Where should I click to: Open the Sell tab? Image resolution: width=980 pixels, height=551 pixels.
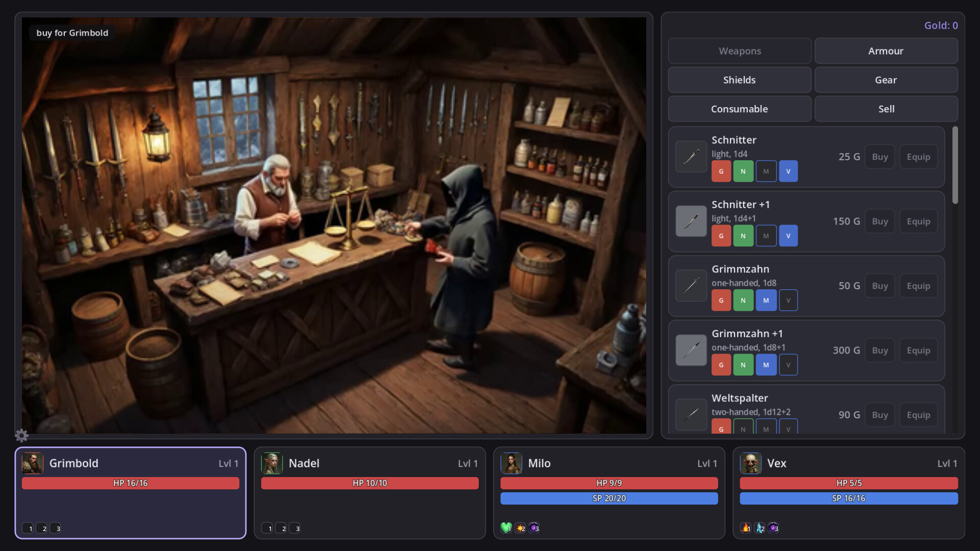pos(886,109)
